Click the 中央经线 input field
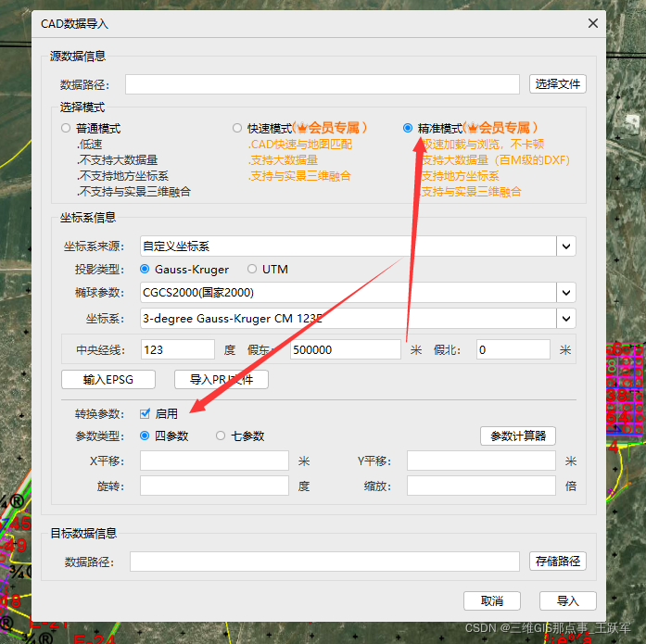Image resolution: width=646 pixels, height=644 pixels. pyautogui.click(x=177, y=350)
